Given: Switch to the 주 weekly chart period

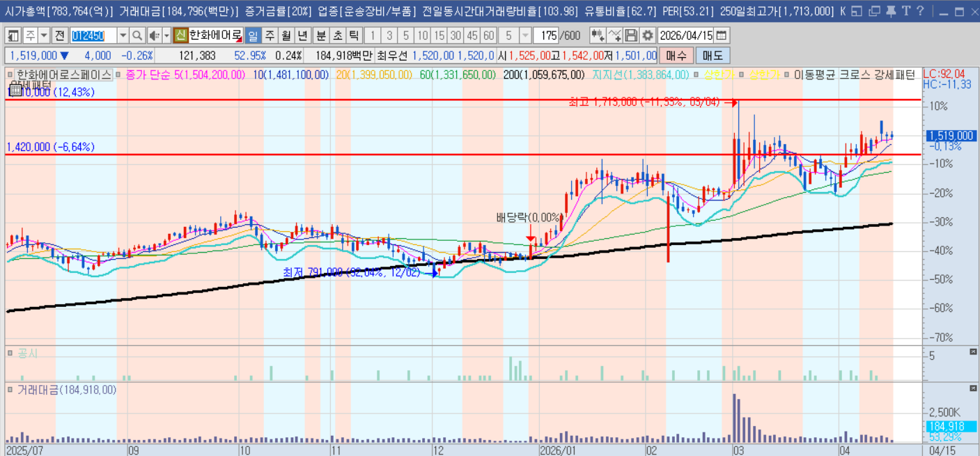Looking at the screenshot, I should tap(269, 36).
